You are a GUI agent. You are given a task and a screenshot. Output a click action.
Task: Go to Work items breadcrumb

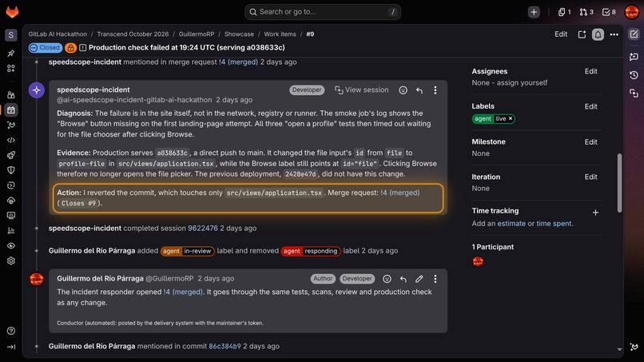[x=280, y=34]
